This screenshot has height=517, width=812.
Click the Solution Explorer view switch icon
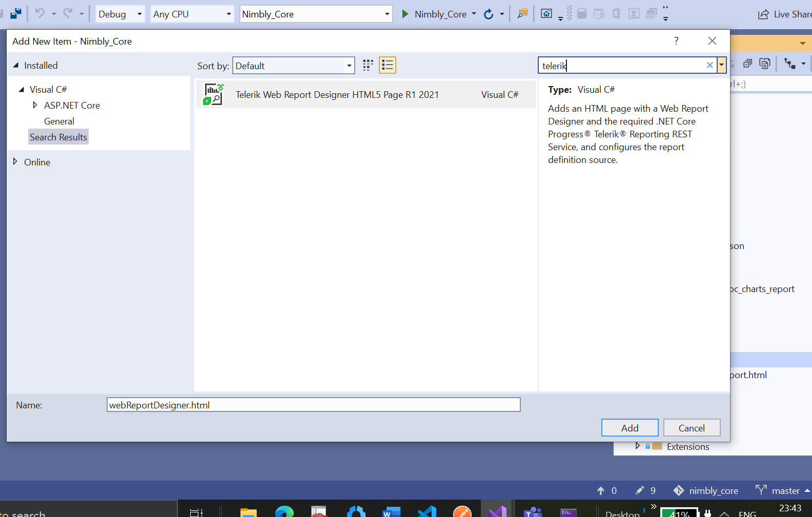pos(790,64)
